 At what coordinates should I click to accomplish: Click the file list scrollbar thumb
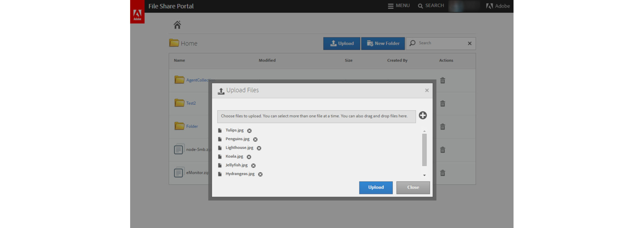click(x=424, y=150)
